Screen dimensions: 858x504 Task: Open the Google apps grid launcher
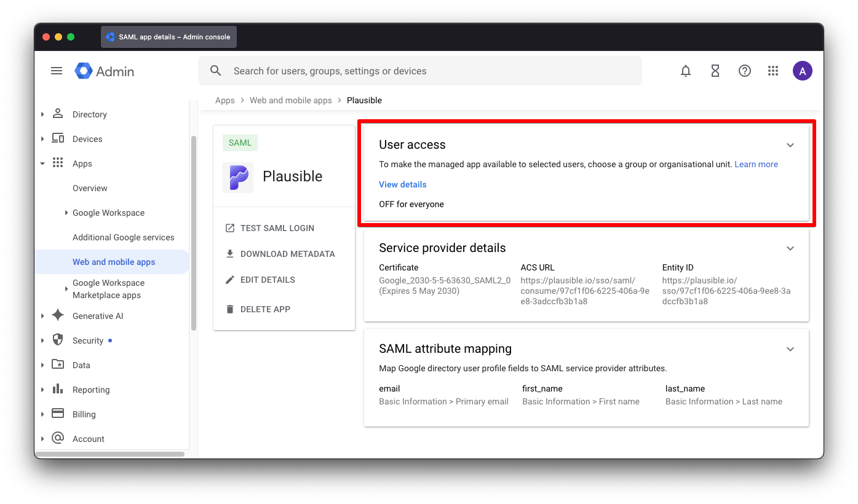(x=773, y=71)
